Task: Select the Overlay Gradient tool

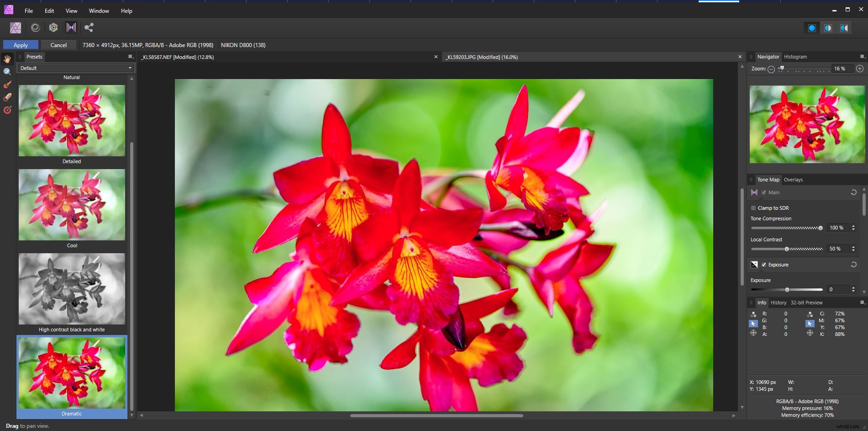Action: point(7,110)
